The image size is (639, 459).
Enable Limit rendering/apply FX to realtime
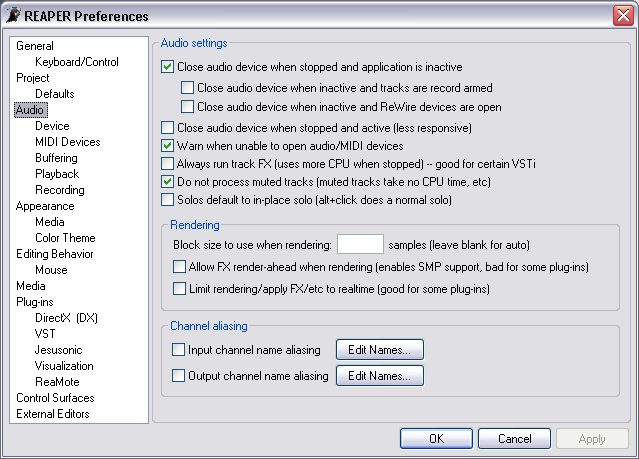click(179, 289)
